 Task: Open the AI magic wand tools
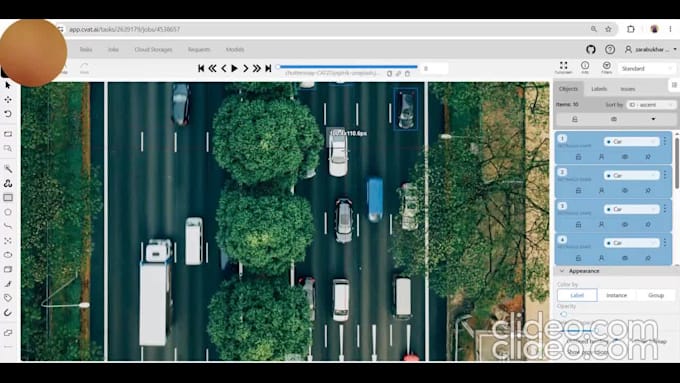(8, 169)
